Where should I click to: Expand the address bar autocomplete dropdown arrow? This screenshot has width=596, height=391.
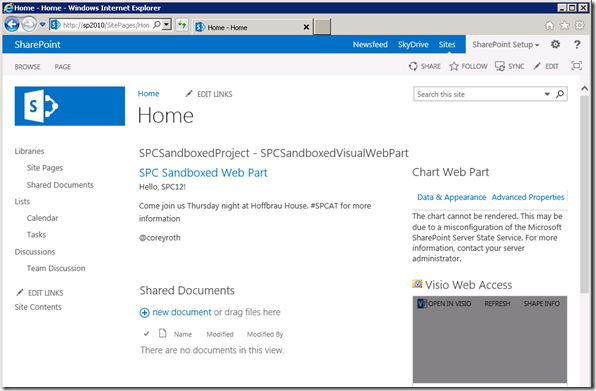click(166, 25)
